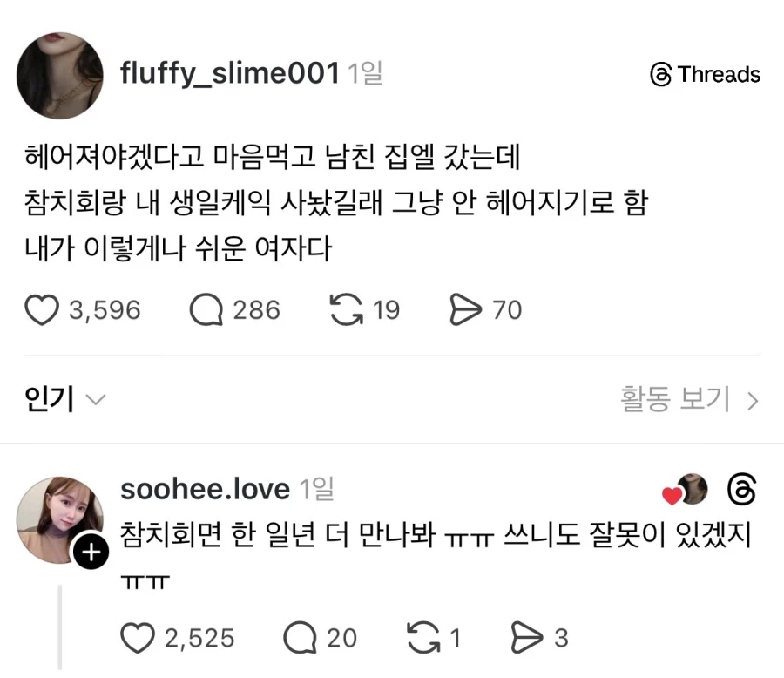The height and width of the screenshot is (678, 784).
Task: Open comments on the main post
Action: click(x=206, y=309)
